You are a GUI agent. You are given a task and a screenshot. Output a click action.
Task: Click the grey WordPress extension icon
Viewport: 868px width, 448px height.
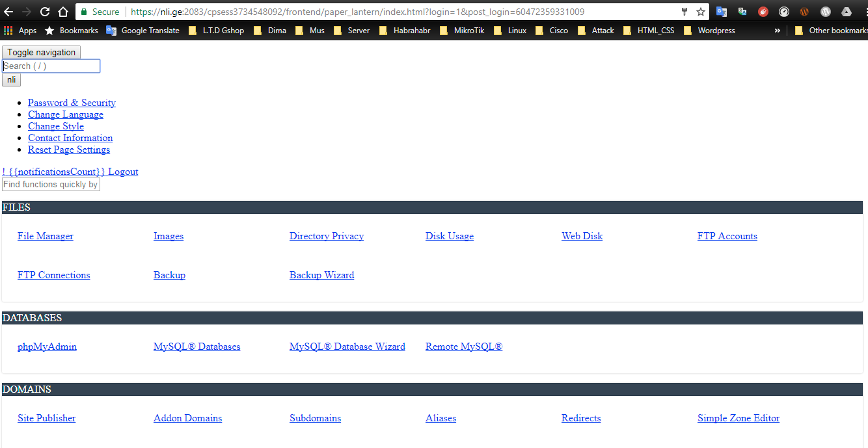tap(825, 12)
